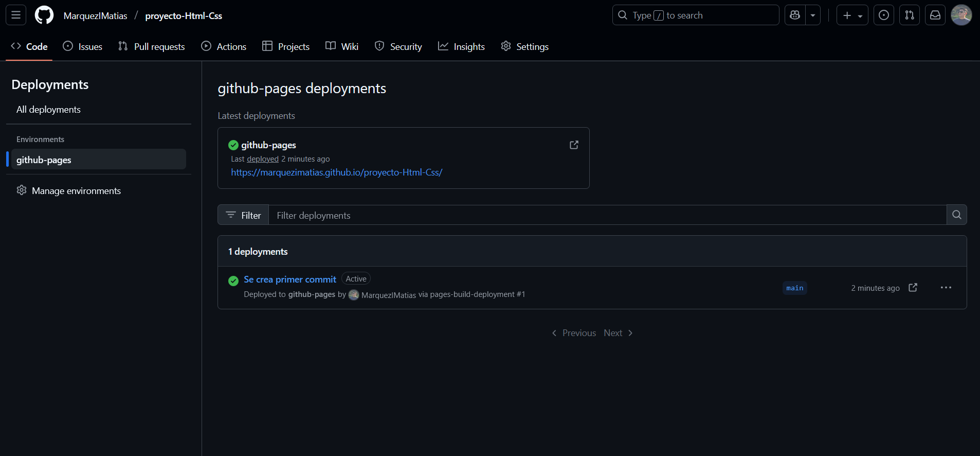The image size is (980, 456).
Task: Click the underlined 'deployed' text
Action: coord(263,159)
